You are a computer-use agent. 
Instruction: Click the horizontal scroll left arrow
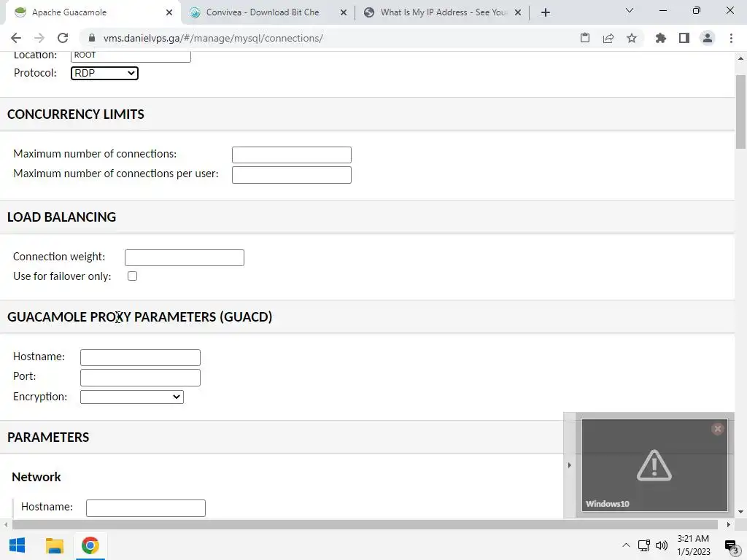point(6,525)
